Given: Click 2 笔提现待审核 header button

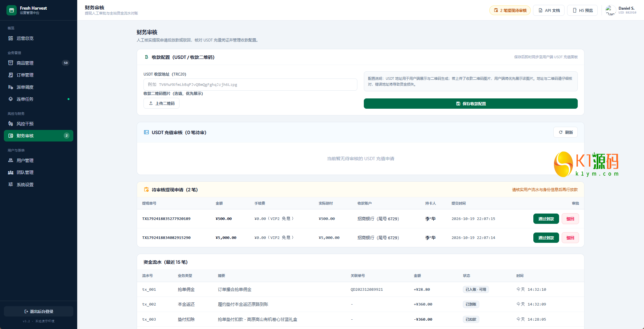Looking at the screenshot, I should 510,10.
